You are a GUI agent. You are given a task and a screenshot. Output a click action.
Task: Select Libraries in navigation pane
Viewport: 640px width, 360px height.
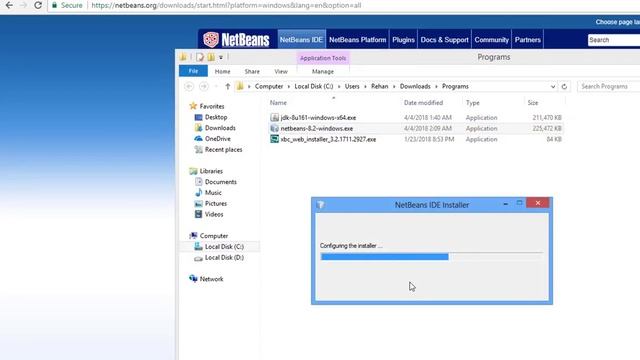pos(211,171)
